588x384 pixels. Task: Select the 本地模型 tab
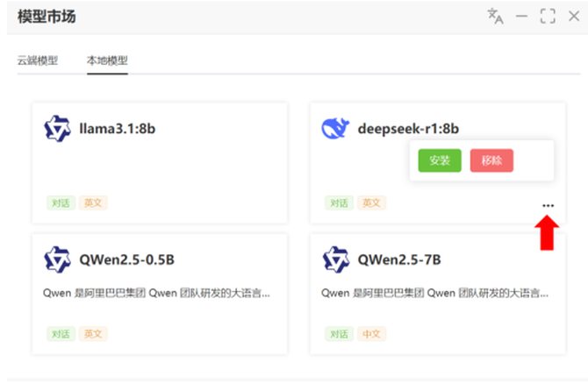coord(107,60)
